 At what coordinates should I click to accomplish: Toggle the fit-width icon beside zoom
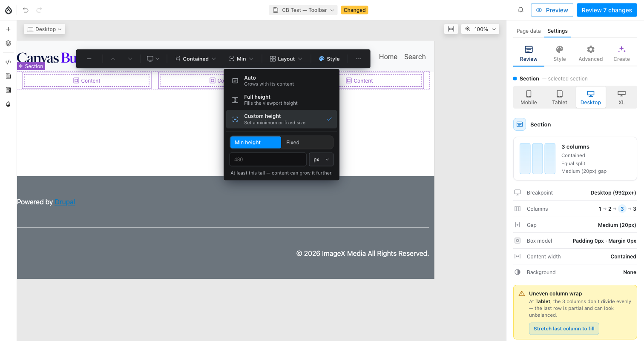coord(451,29)
